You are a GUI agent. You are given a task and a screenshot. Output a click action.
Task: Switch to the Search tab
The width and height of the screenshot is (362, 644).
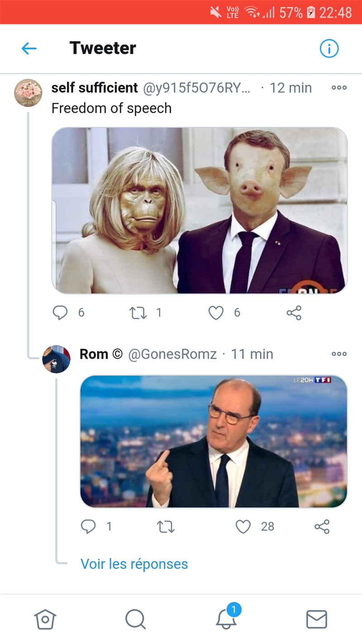(135, 619)
